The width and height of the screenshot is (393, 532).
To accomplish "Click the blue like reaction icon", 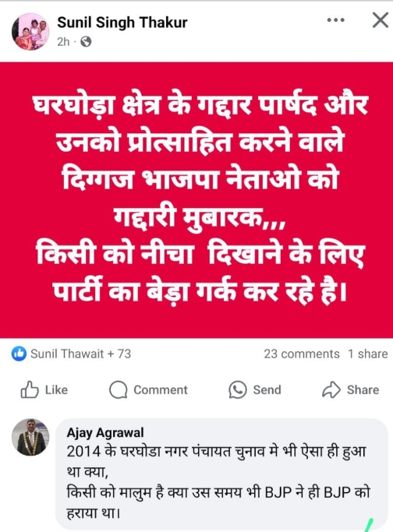I will (19, 354).
